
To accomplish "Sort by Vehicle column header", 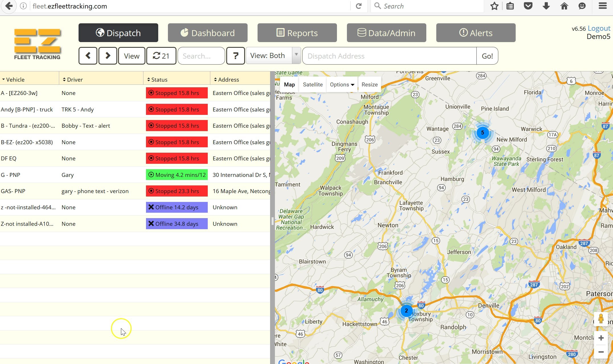I will click(15, 80).
